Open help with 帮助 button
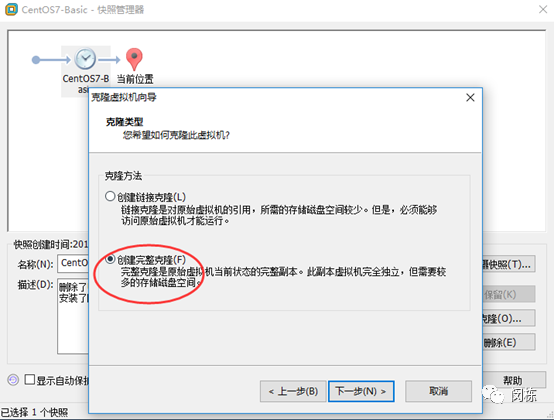554x420 pixels. pyautogui.click(x=514, y=380)
